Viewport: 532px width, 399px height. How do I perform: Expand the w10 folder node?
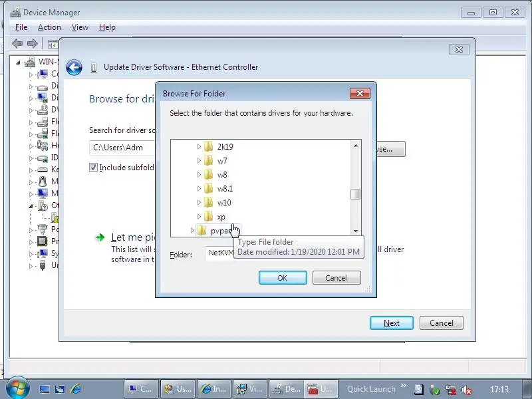pos(199,203)
